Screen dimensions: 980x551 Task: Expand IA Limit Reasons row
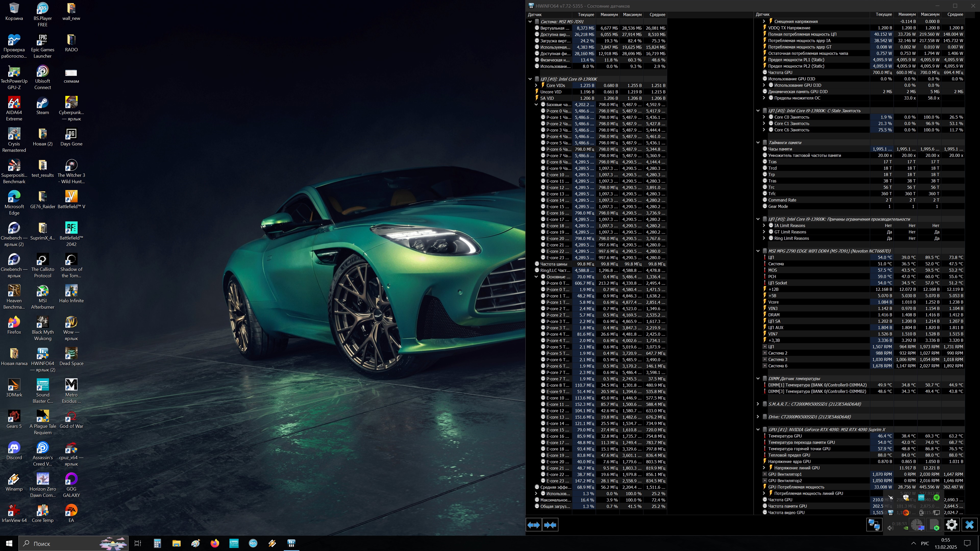pyautogui.click(x=764, y=226)
